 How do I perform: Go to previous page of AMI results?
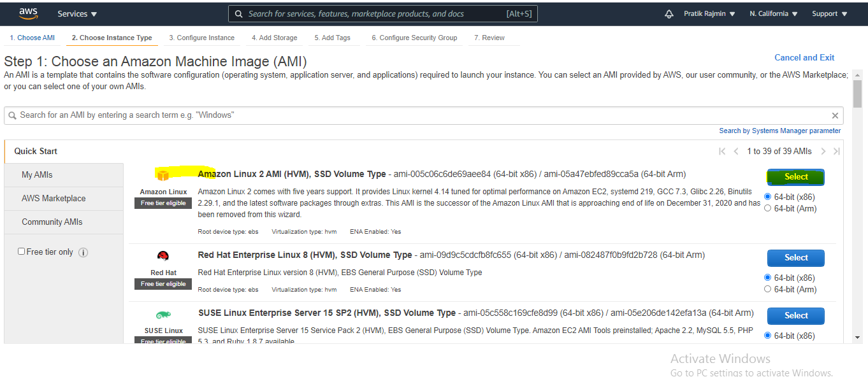click(x=736, y=152)
